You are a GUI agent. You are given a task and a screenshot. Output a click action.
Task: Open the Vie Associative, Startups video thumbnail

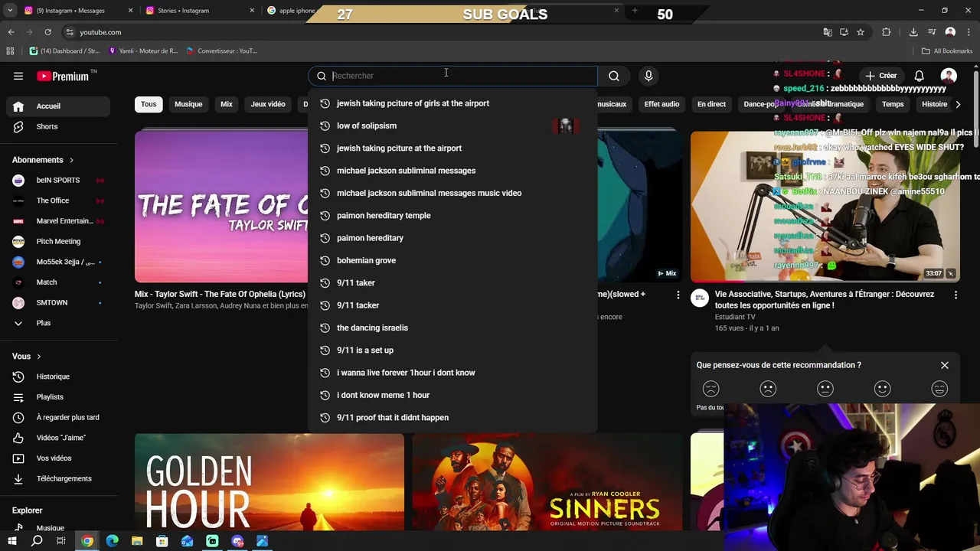[x=825, y=207]
